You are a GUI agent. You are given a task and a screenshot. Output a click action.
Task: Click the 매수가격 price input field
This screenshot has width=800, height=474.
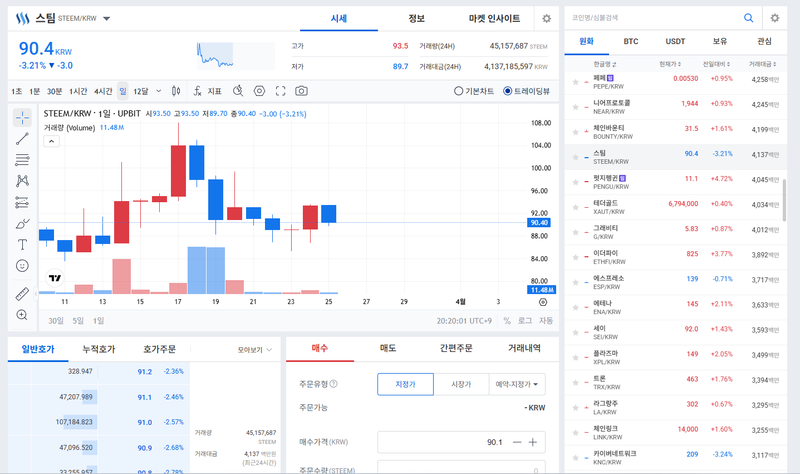(440, 442)
